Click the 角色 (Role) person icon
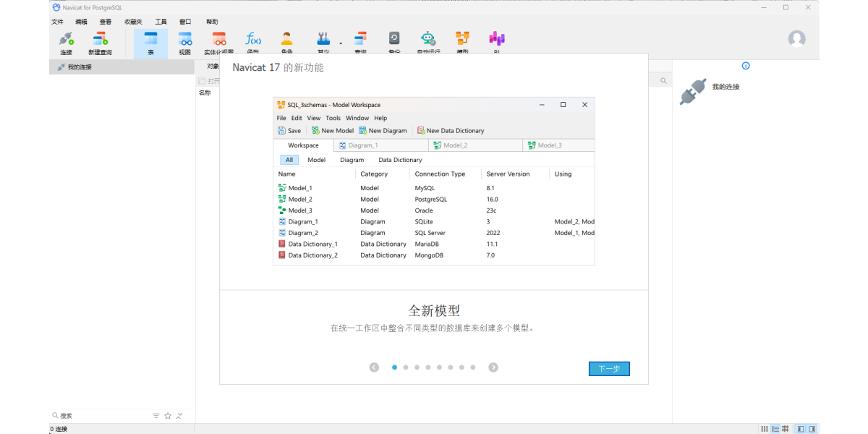 287,42
